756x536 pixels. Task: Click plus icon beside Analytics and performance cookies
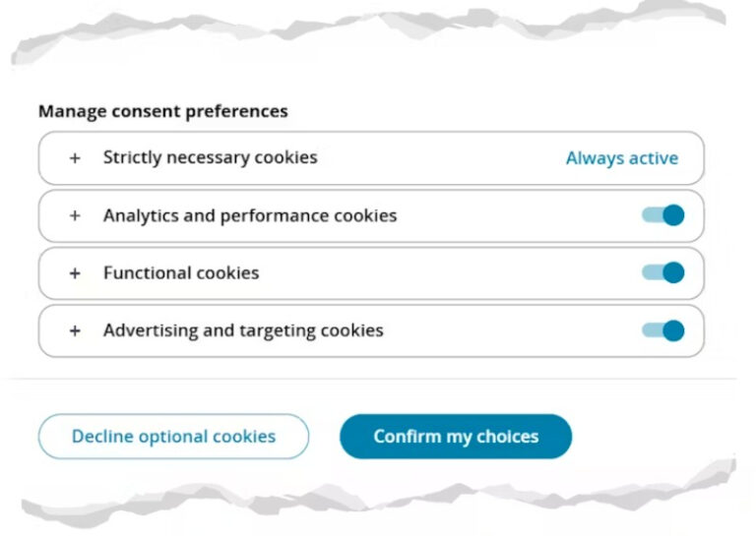[x=75, y=215]
